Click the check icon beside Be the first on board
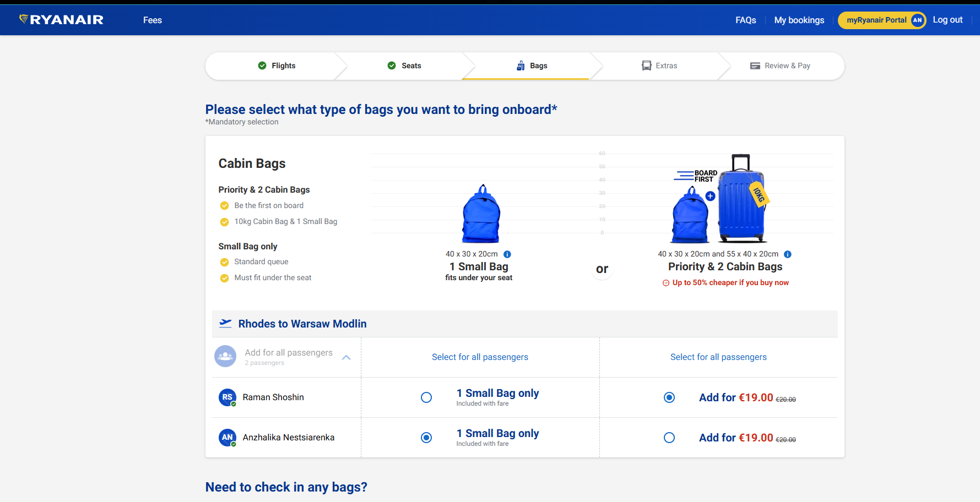 point(224,206)
